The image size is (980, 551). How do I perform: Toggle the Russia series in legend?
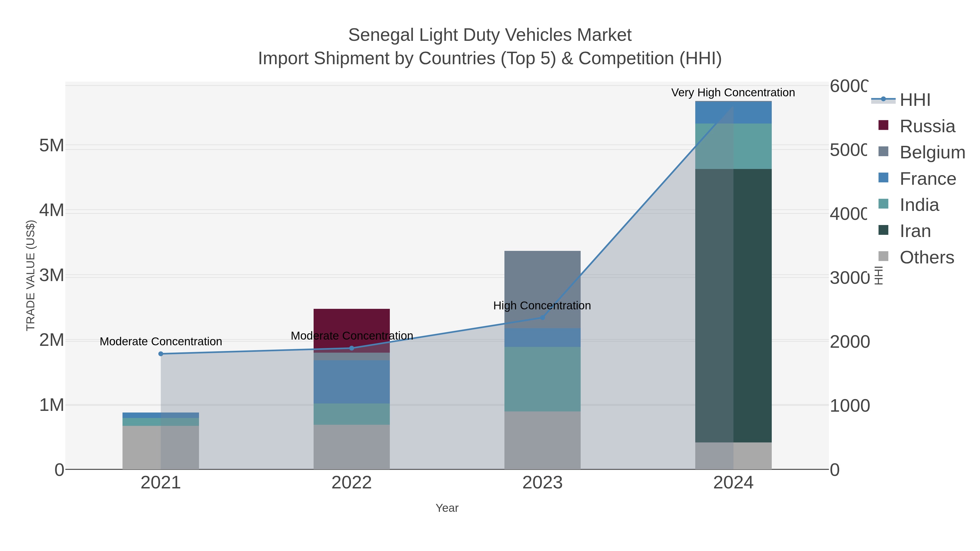point(917,126)
